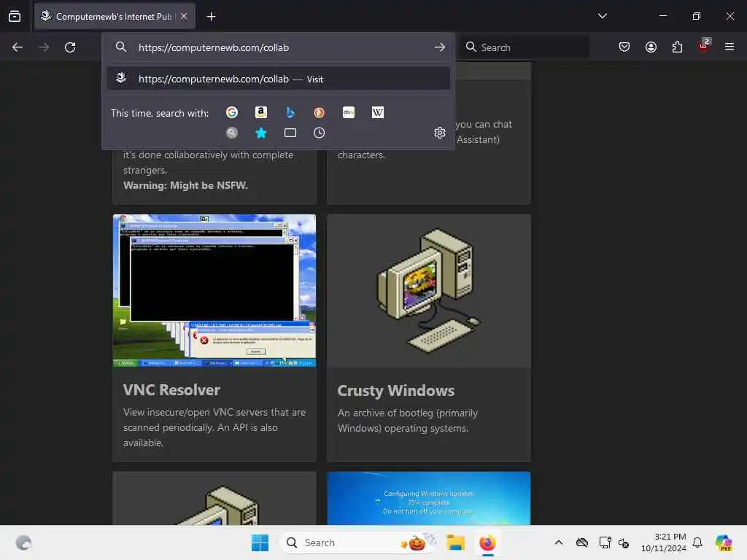This screenshot has width=747, height=560.
Task: Open File Explorer from the taskbar
Action: pos(455,542)
